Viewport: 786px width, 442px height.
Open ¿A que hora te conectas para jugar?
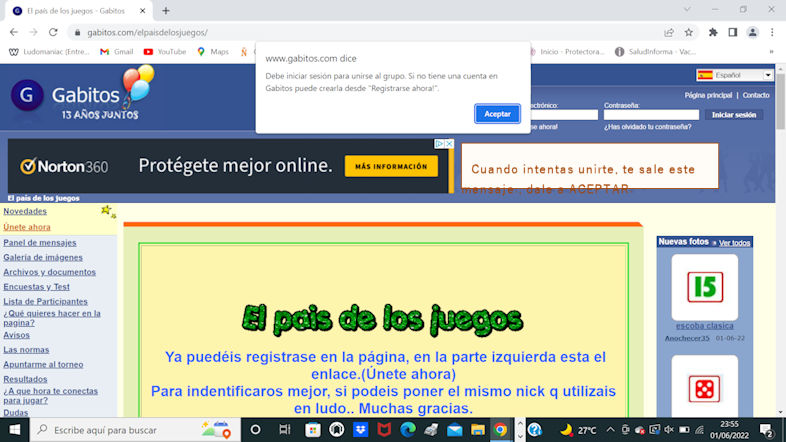(51, 396)
